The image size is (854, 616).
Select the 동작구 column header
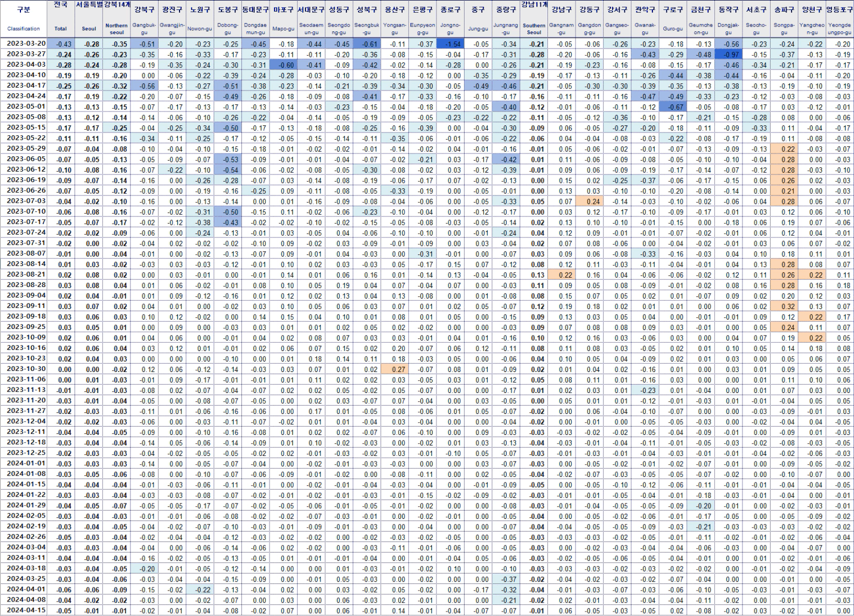click(x=729, y=9)
